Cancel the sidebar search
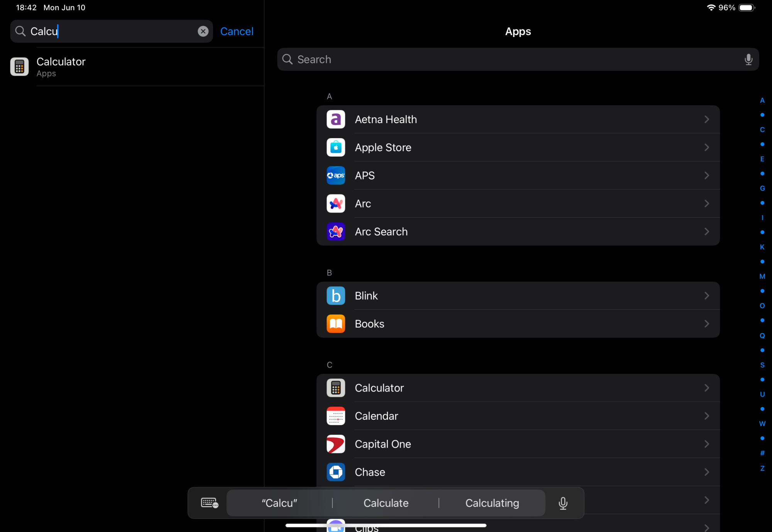The height and width of the screenshot is (532, 772). point(237,31)
